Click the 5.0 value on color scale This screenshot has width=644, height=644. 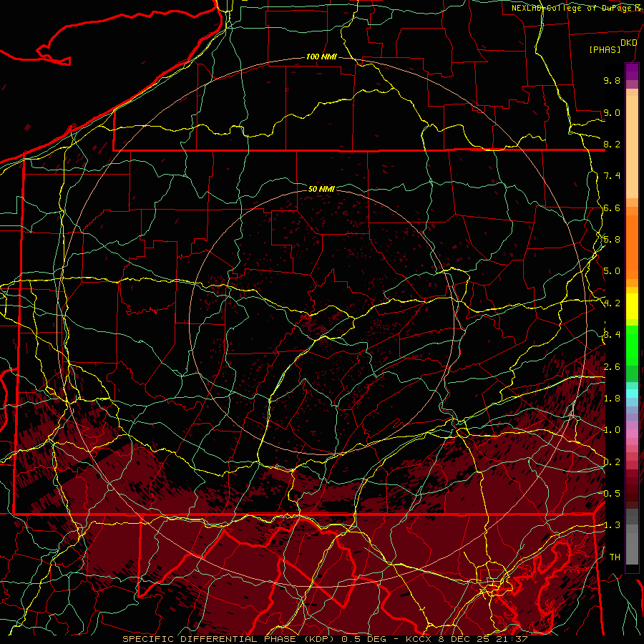point(612,271)
